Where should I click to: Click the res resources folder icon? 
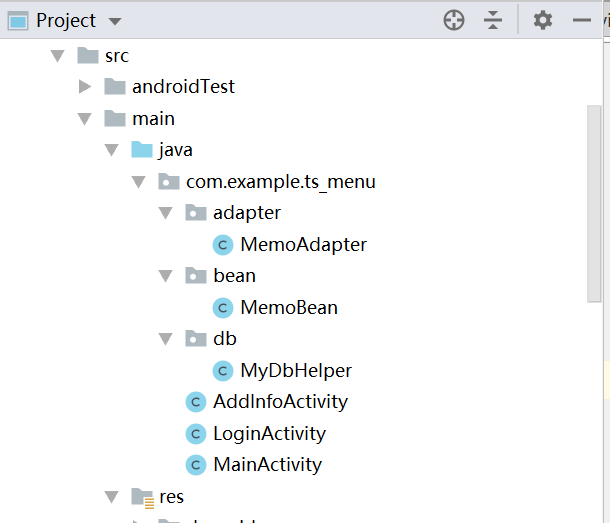click(x=142, y=497)
